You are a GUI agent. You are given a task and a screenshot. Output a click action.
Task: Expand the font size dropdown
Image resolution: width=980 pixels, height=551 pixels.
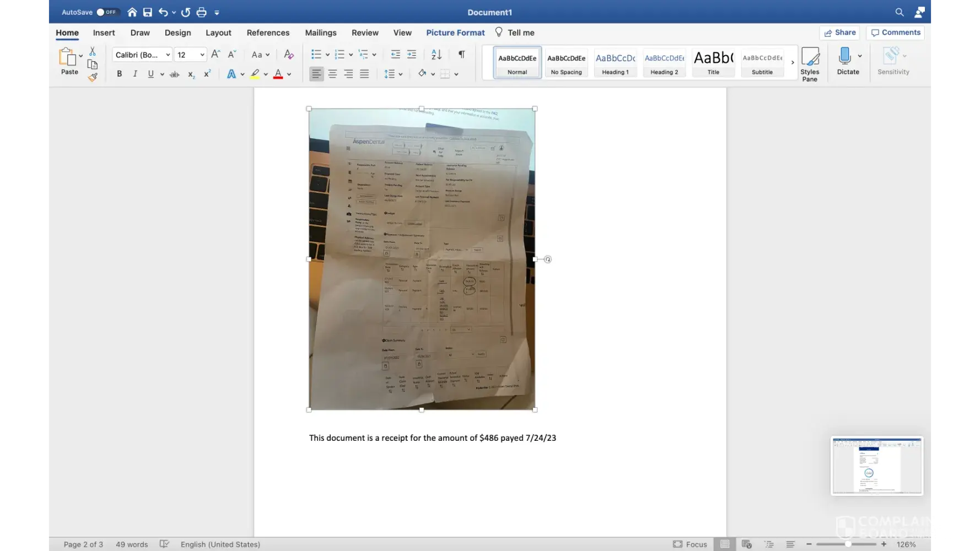(x=202, y=55)
